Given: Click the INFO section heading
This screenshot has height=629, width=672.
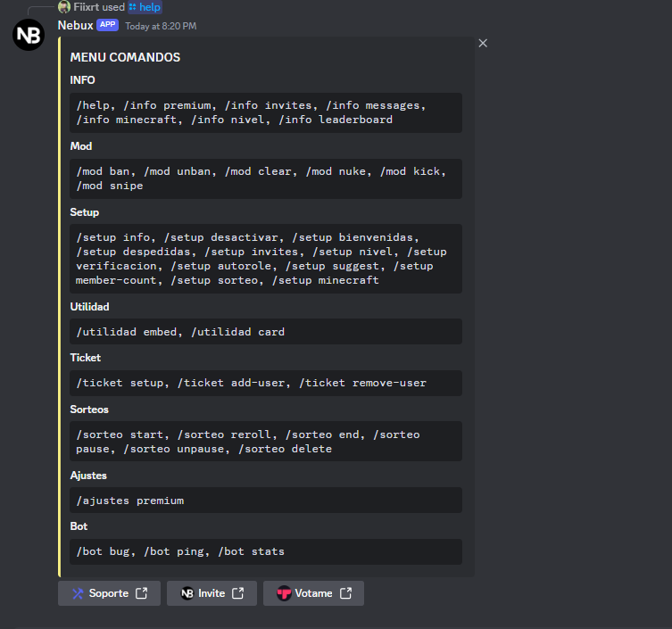Looking at the screenshot, I should pyautogui.click(x=83, y=80).
